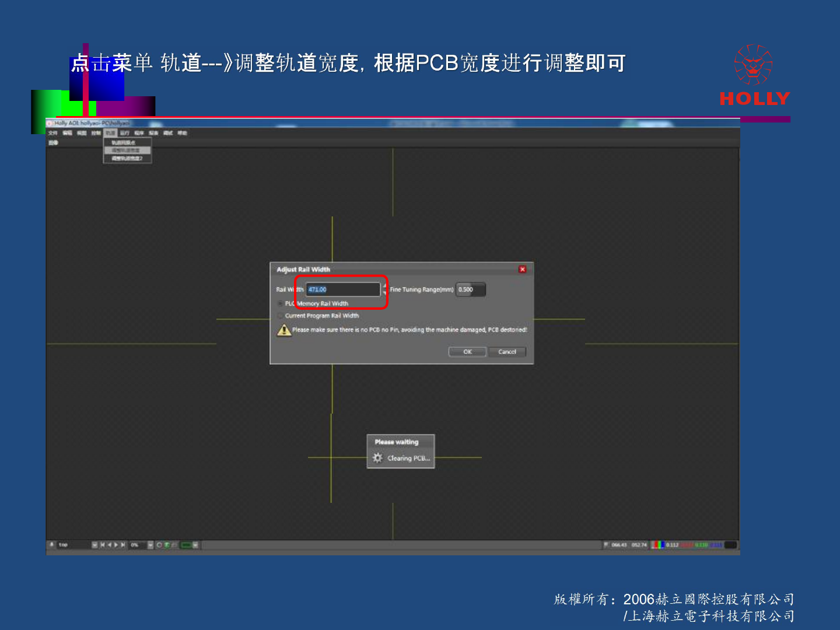Screen dimensions: 840x630
Task: Confirm with the OK button
Action: (x=467, y=352)
